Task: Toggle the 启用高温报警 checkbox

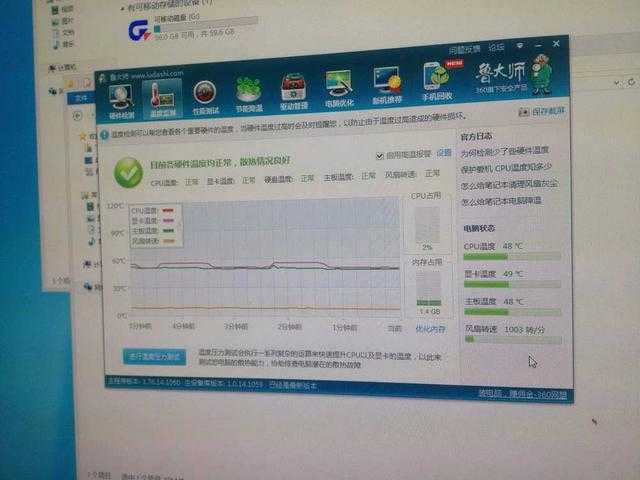Action: pyautogui.click(x=380, y=156)
